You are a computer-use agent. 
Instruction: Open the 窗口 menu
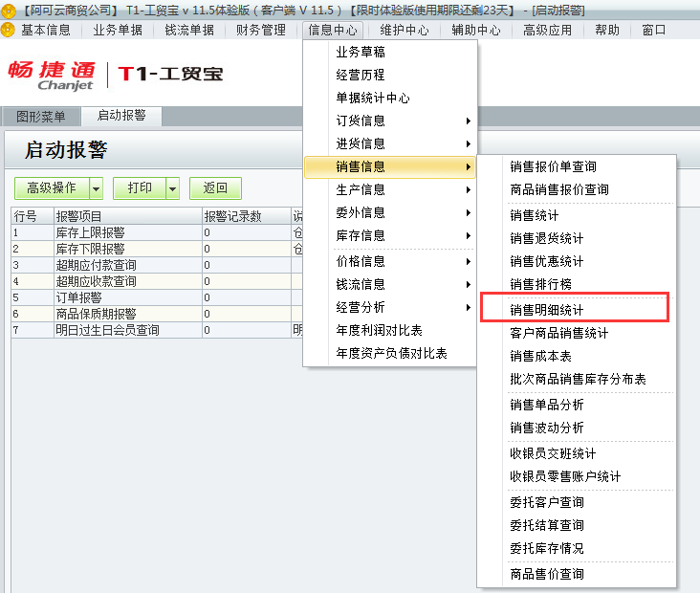coord(653,30)
